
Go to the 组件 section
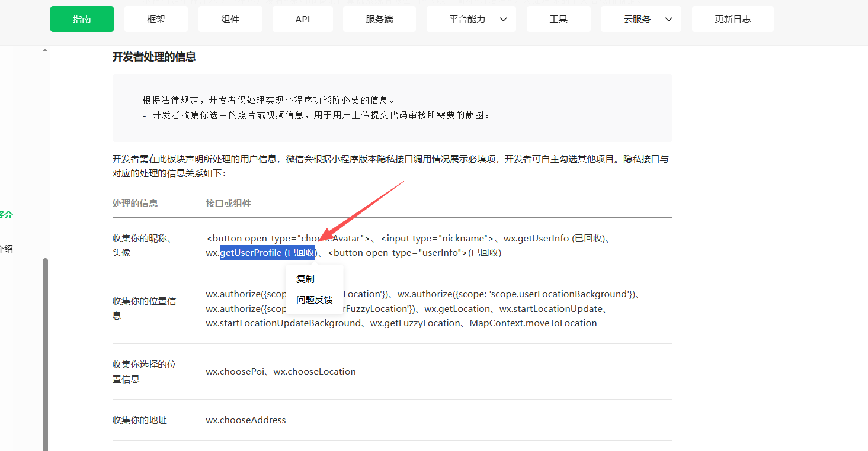230,19
